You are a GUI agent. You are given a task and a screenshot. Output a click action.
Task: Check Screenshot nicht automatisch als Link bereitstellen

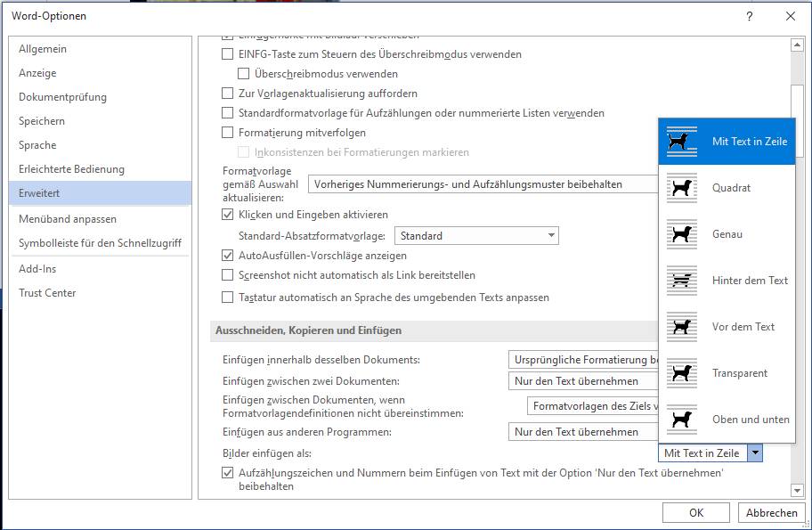pyautogui.click(x=227, y=275)
